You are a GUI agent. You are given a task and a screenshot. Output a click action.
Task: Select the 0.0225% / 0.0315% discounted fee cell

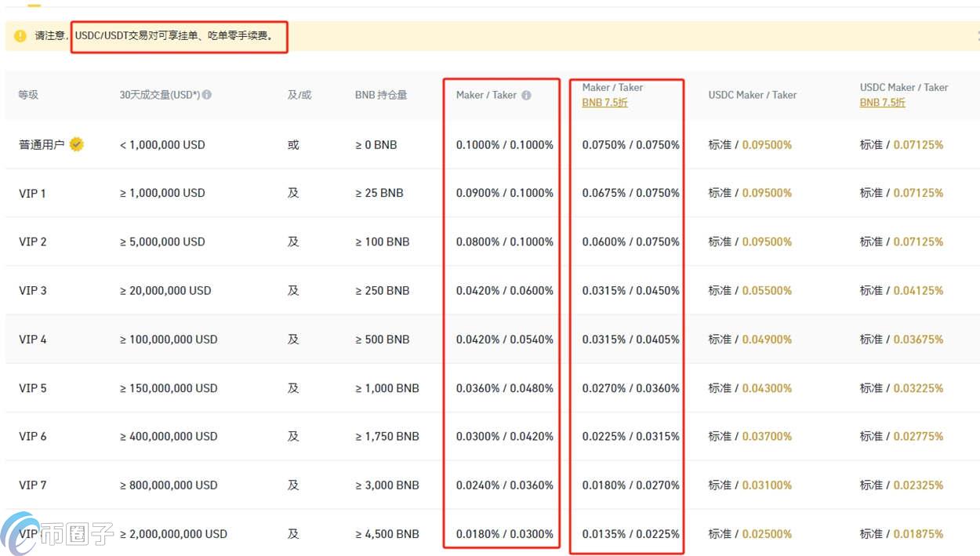click(x=631, y=436)
